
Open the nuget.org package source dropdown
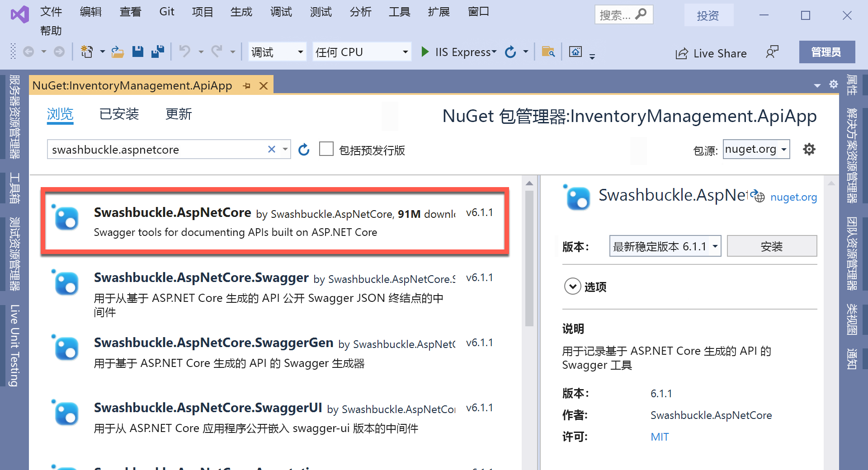[756, 149]
